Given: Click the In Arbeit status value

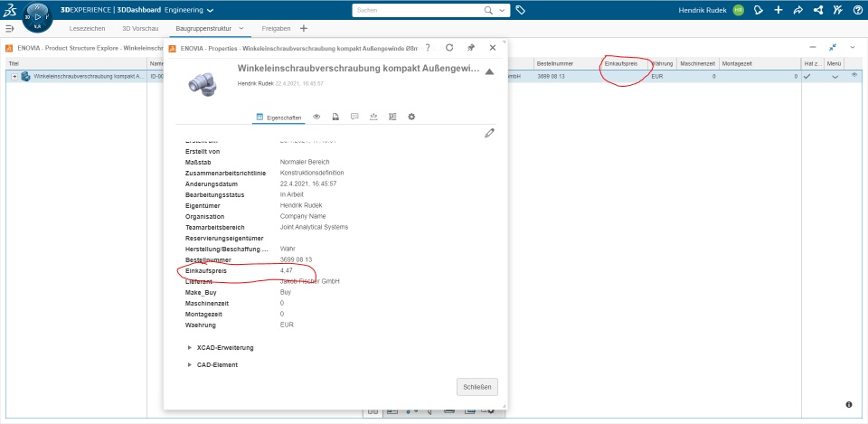Looking at the screenshot, I should click(x=292, y=195).
